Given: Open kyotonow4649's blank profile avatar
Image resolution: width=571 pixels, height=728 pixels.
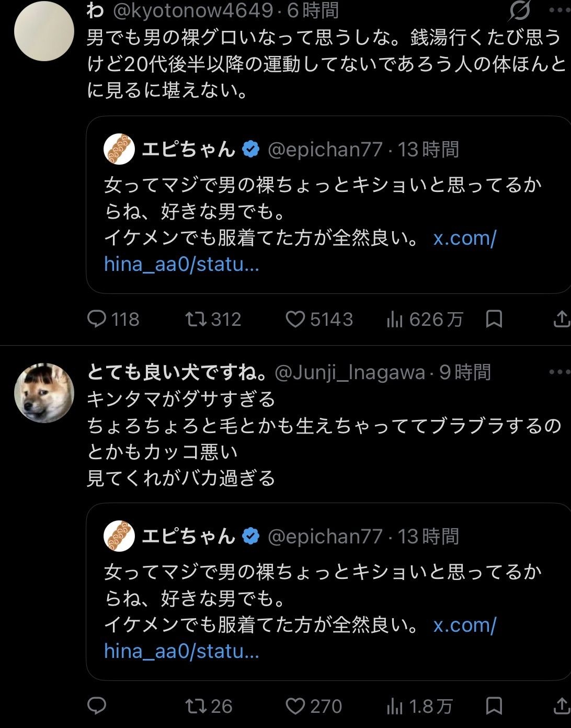Looking at the screenshot, I should pos(44,31).
